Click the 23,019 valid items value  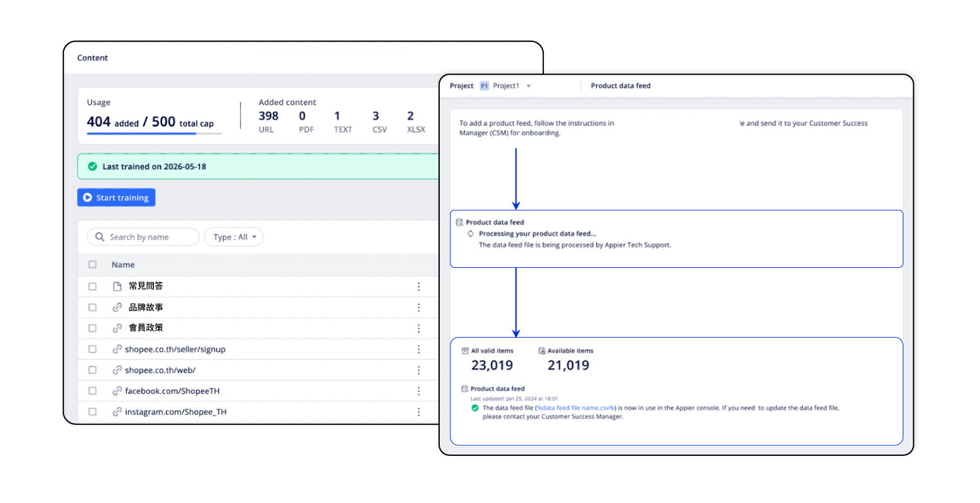[492, 365]
